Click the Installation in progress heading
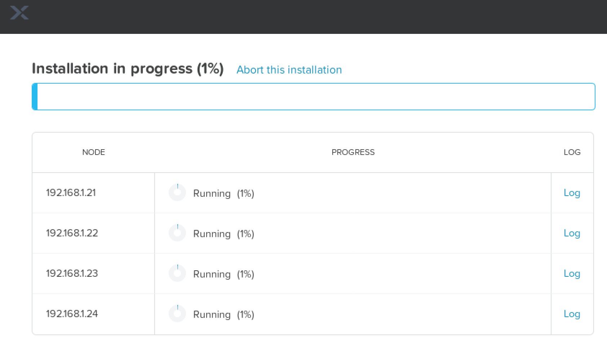Viewport: 607px width, 364px height. click(x=128, y=68)
